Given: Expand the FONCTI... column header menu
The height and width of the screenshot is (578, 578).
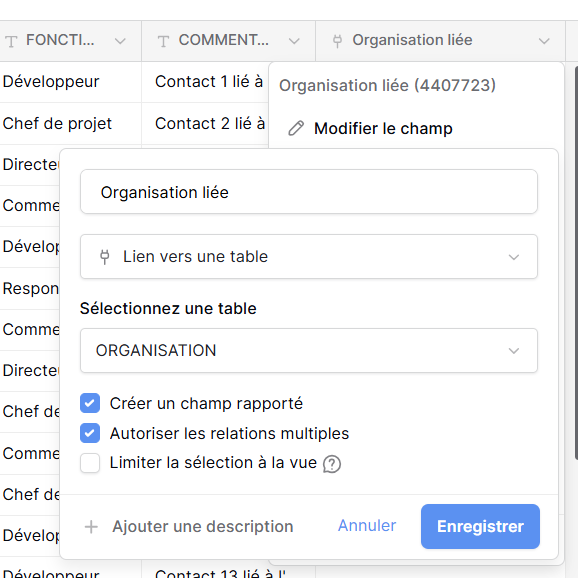Looking at the screenshot, I should 120,41.
